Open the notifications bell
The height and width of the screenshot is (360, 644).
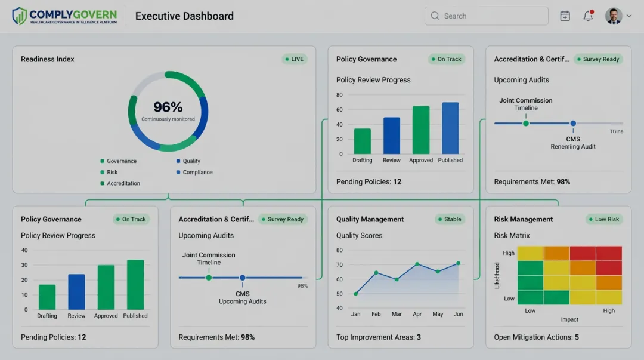tap(588, 16)
